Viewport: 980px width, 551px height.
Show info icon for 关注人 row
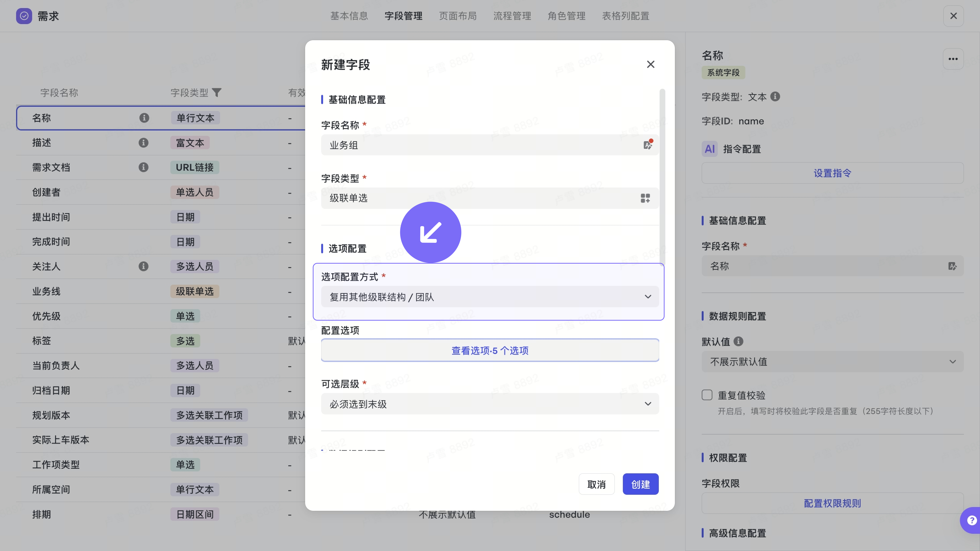click(x=143, y=266)
